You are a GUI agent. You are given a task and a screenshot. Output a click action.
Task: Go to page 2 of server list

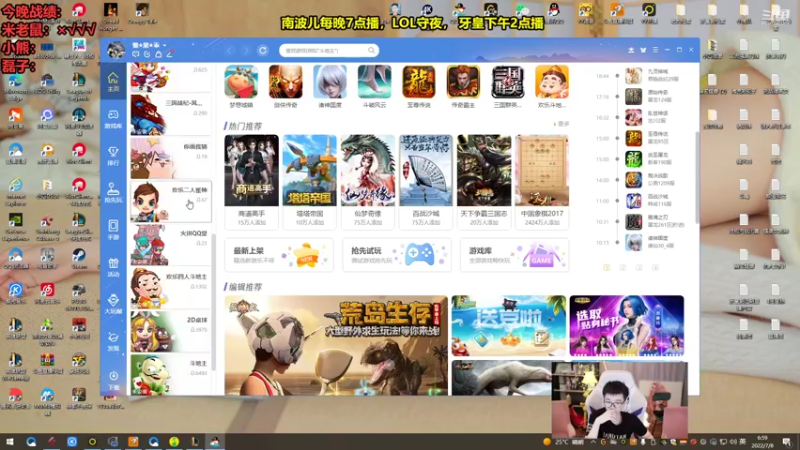[622, 267]
